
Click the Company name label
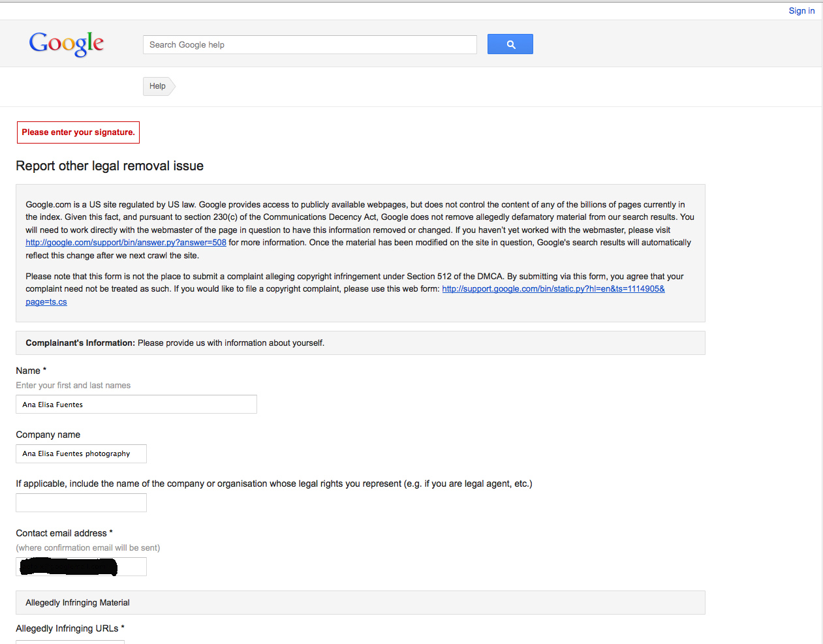point(48,435)
